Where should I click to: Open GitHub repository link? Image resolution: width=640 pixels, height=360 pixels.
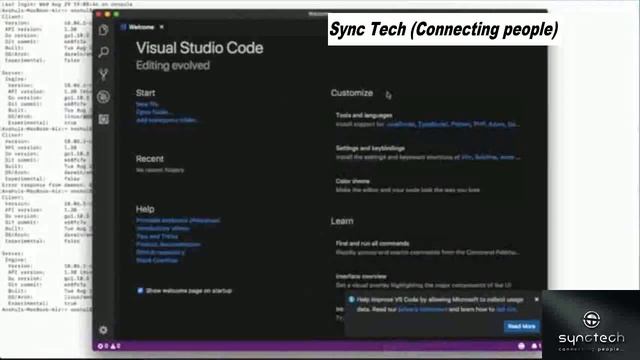tap(160, 252)
